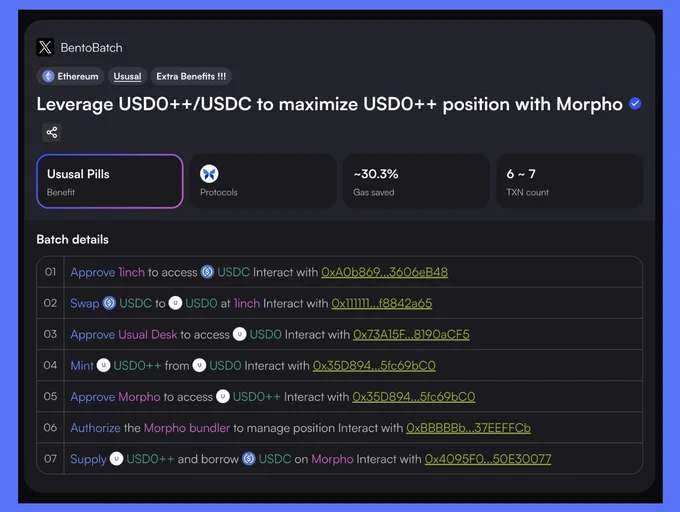Click the BentoBatch author name
The image size is (680, 512).
(x=91, y=48)
